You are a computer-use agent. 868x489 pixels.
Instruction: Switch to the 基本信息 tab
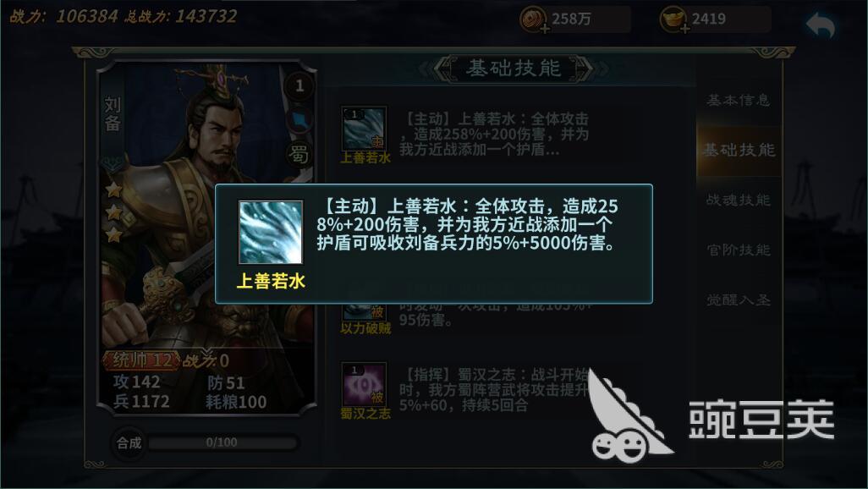739,100
